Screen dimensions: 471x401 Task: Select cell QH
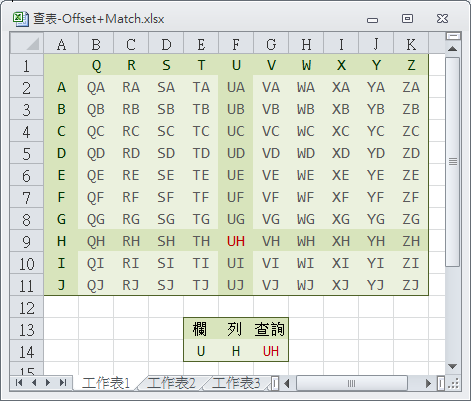pyautogui.click(x=96, y=241)
